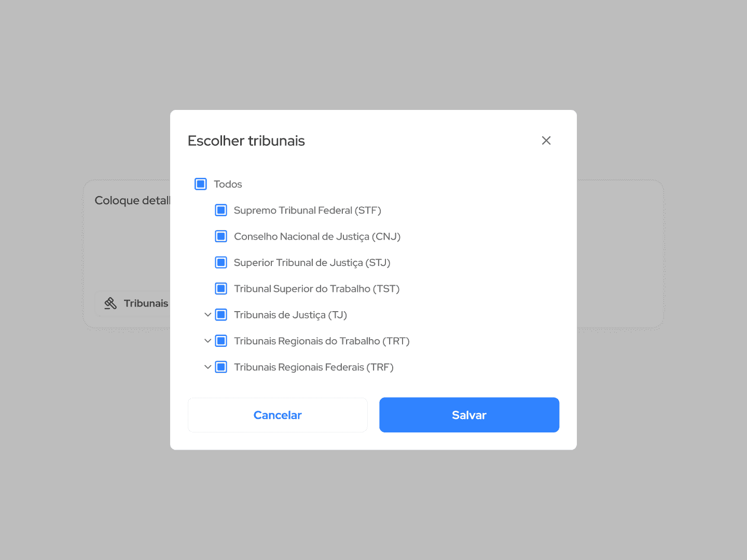Click the Tribunais label behind the dialog
This screenshot has width=747, height=560.
pyautogui.click(x=146, y=303)
